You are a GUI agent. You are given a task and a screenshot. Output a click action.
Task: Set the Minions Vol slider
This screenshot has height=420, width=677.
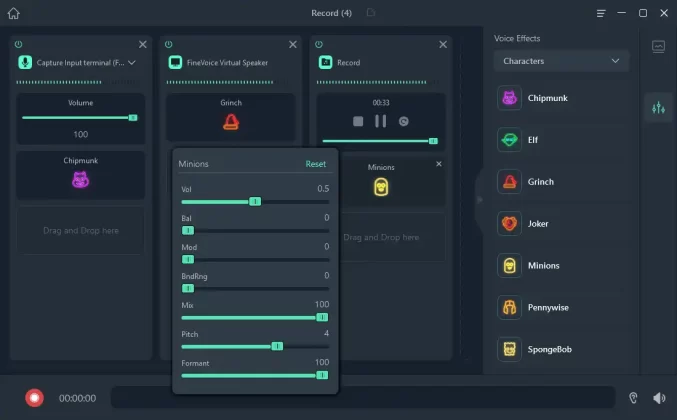(x=255, y=202)
